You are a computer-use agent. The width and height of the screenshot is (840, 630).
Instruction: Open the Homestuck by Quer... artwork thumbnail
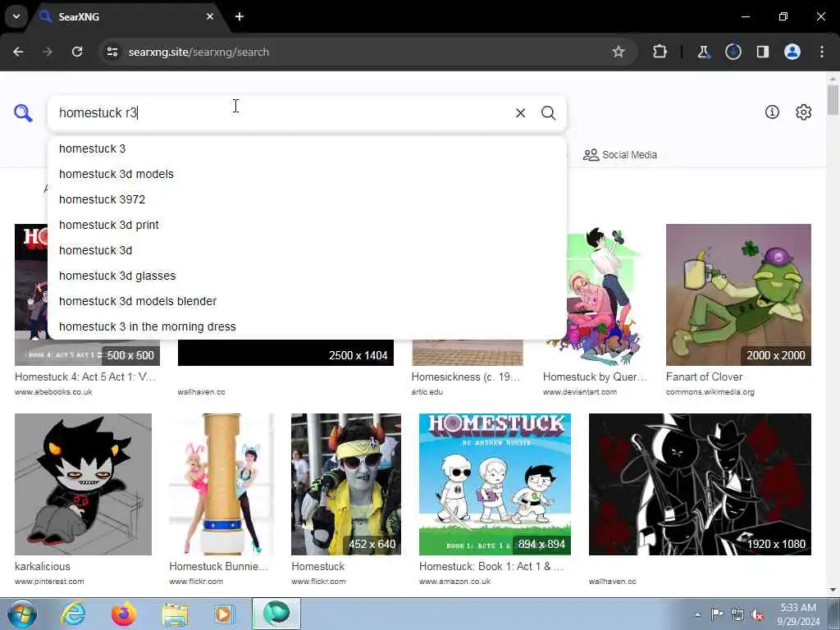[x=605, y=294]
